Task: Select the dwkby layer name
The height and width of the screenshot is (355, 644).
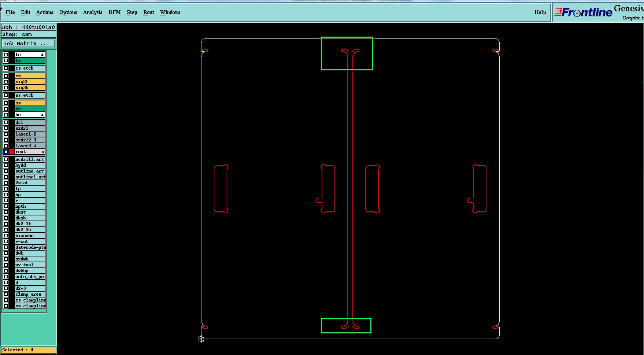Action: click(x=30, y=271)
